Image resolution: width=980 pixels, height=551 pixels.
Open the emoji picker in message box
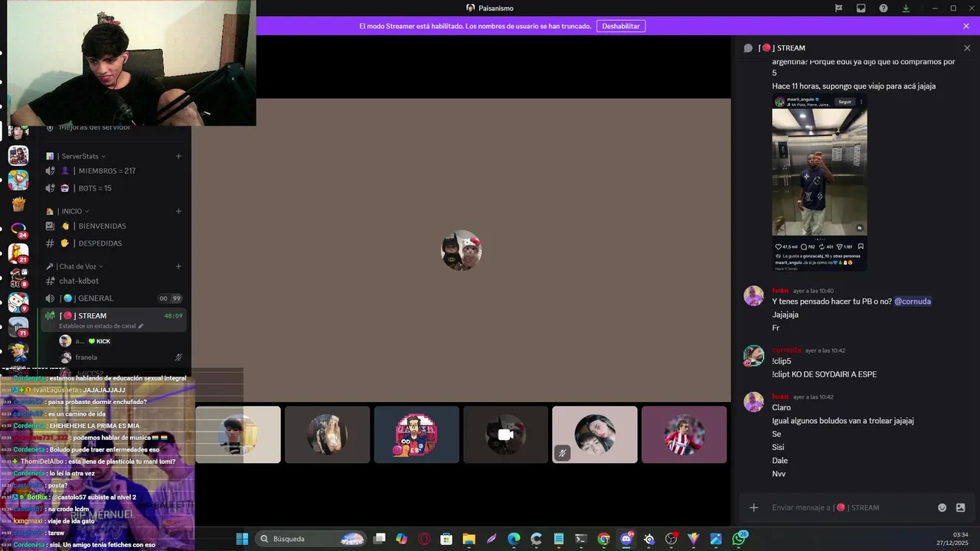942,507
